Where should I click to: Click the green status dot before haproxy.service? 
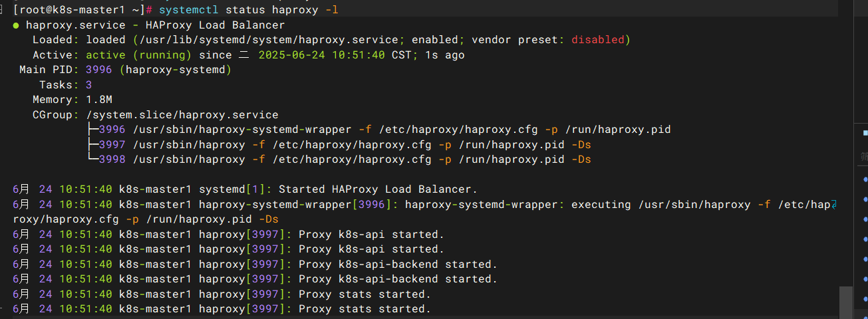click(16, 25)
